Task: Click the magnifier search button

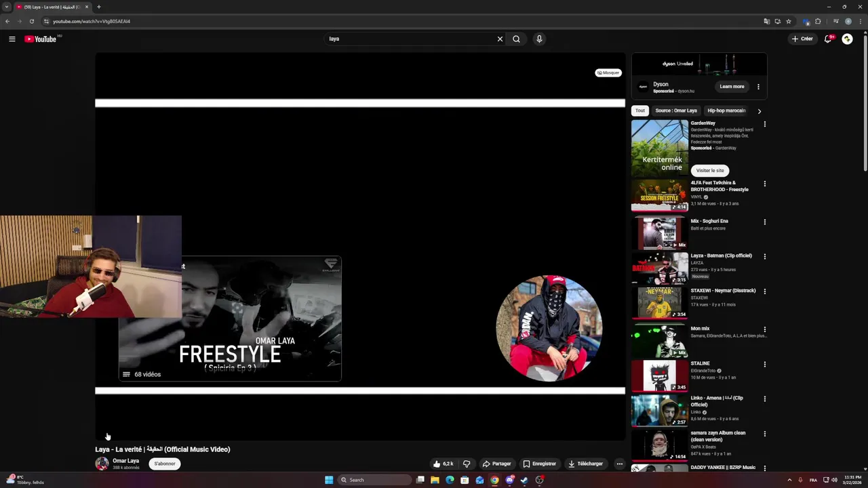Action: pos(517,39)
